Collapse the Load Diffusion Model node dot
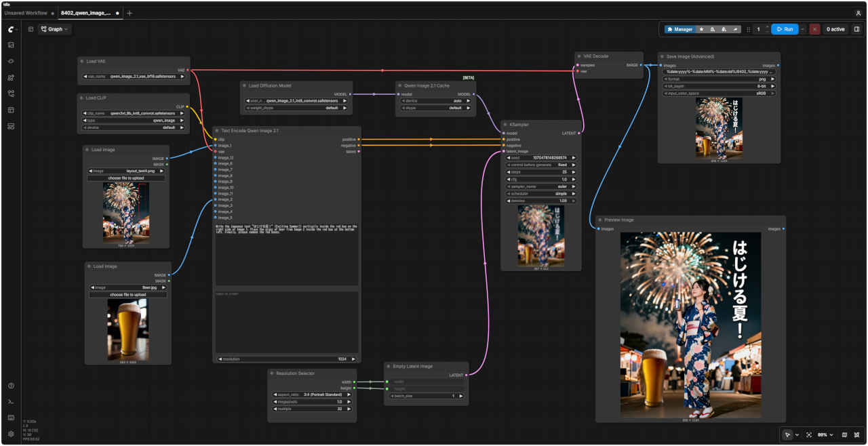 pyautogui.click(x=244, y=85)
